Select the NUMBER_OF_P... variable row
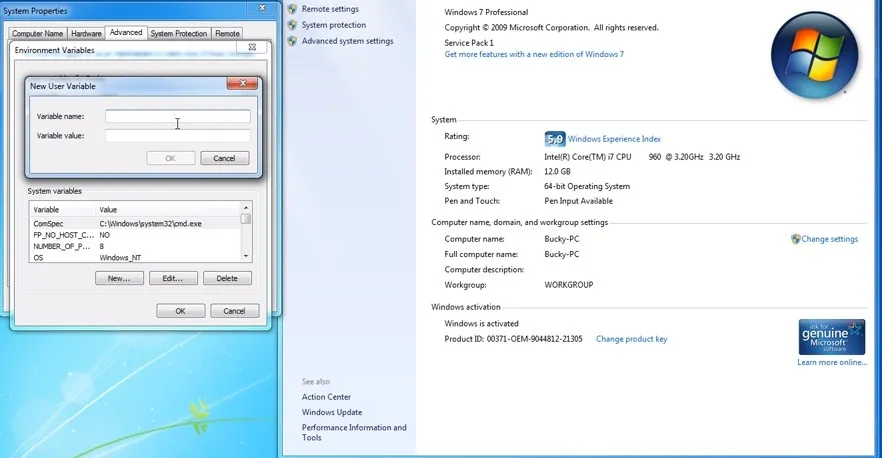The height and width of the screenshot is (458, 882). point(135,246)
